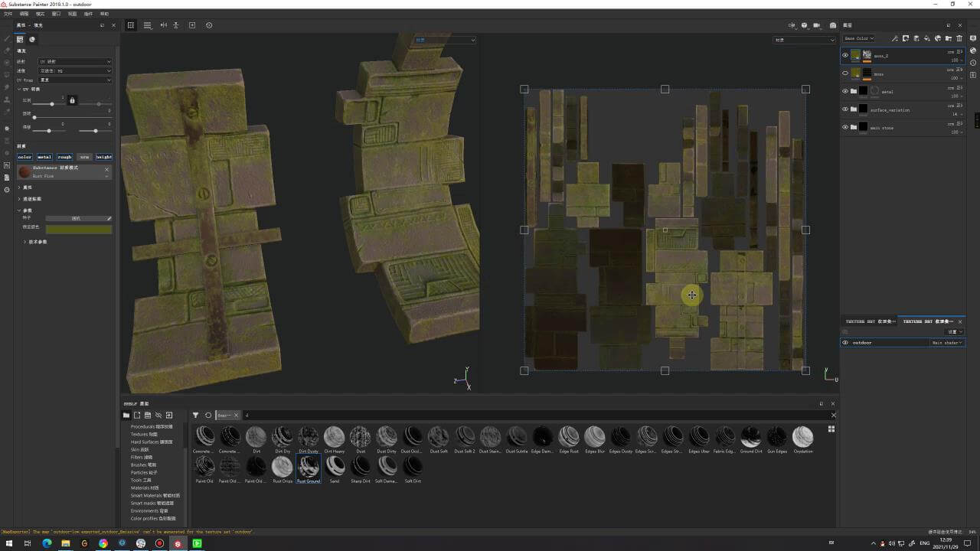980x551 pixels.
Task: Select the Dirt Heavy thumbnail in shelf
Action: click(334, 437)
